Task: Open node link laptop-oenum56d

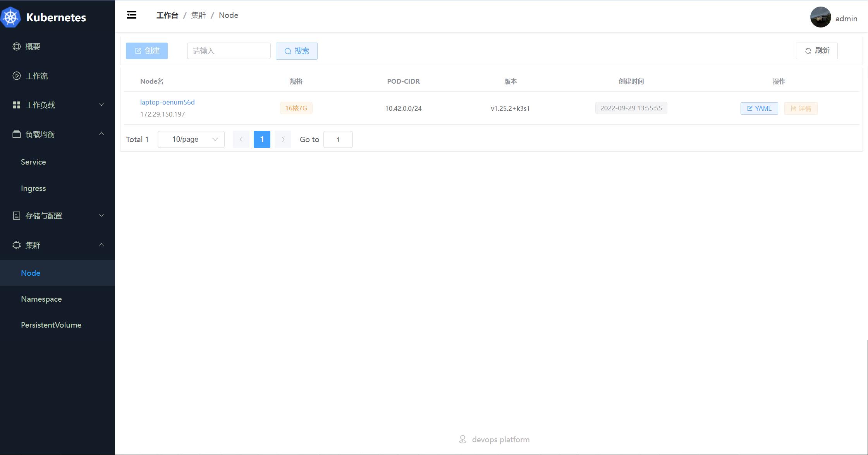Action: tap(167, 102)
